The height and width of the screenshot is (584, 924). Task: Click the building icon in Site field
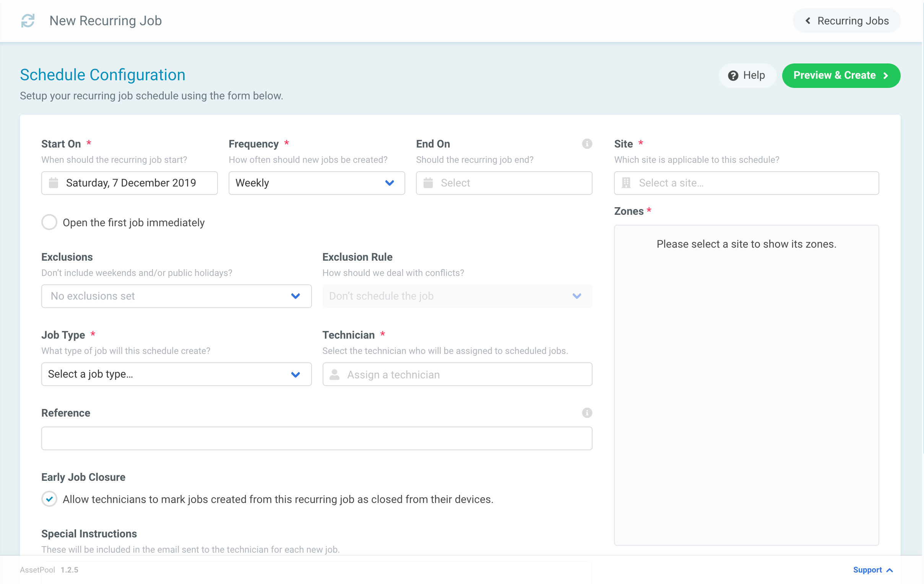coord(626,183)
